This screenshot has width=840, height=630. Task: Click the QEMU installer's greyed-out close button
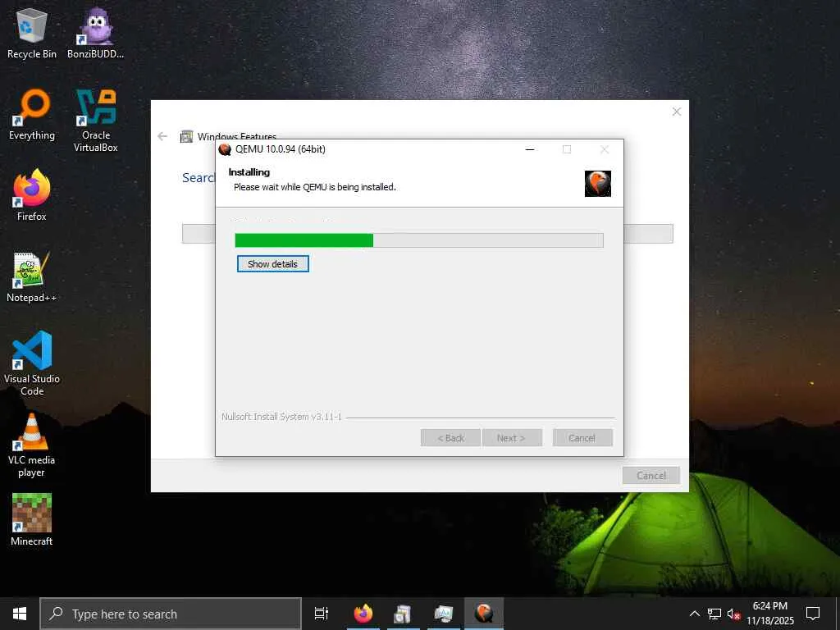pos(605,149)
